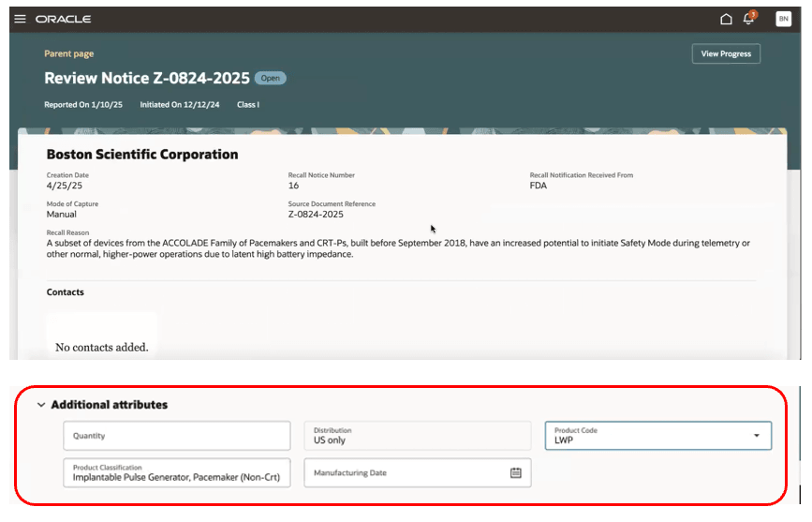The width and height of the screenshot is (812, 522).
Task: Go back via Parent page link
Action: (69, 53)
